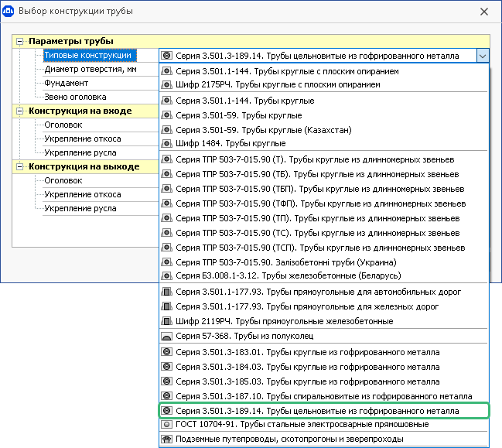Click the Типовые конструкции combo box value
Viewport: 502px width, 448px height.
pyautogui.click(x=318, y=56)
